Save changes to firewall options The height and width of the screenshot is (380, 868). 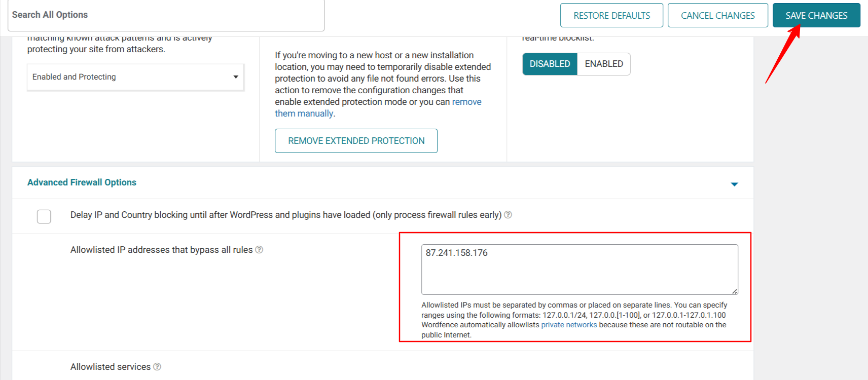coord(816,16)
